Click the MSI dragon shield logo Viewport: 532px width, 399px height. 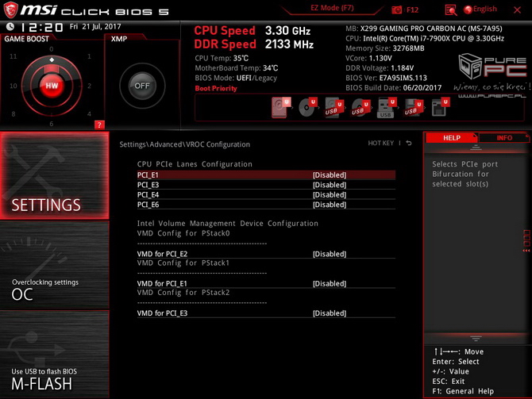pos(10,10)
